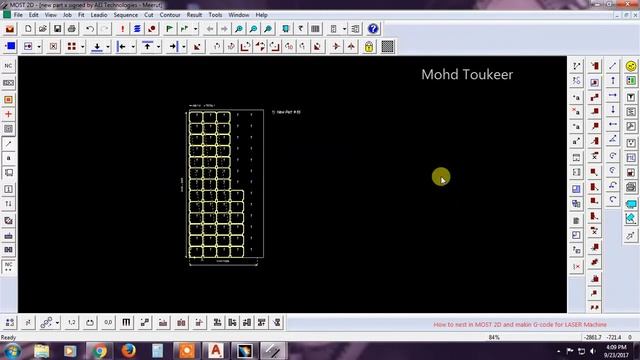Open Google Chrome from the taskbar
The width and height of the screenshot is (640, 360).
tap(99, 351)
